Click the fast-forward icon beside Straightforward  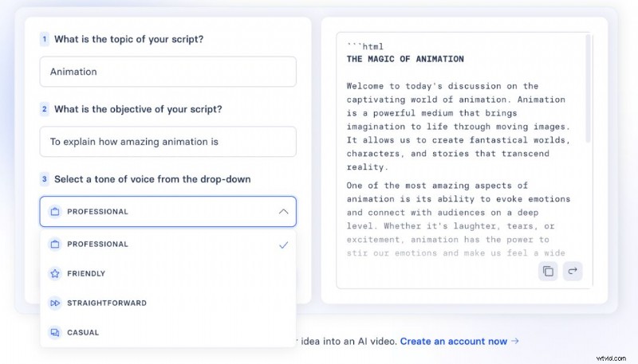(x=55, y=303)
